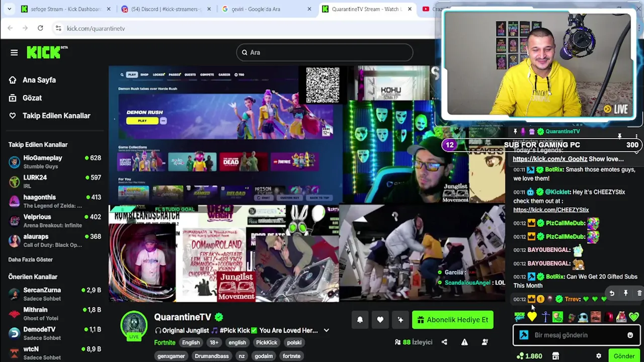
Task: Click the green Gönder send button
Action: (624, 356)
